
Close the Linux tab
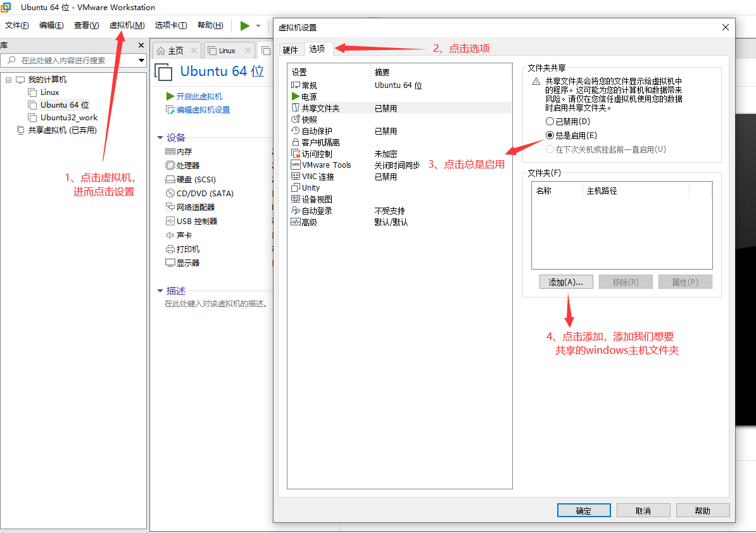pos(248,50)
